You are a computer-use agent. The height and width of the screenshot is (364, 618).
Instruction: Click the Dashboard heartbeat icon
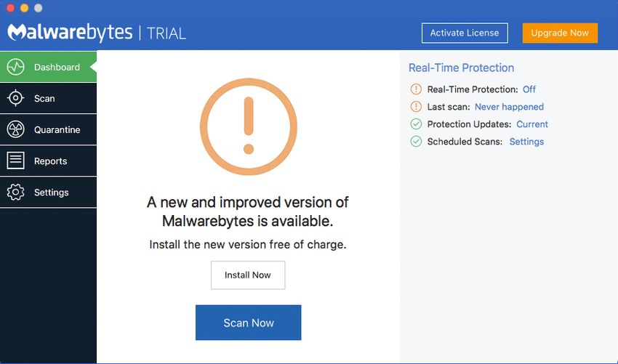[x=15, y=67]
